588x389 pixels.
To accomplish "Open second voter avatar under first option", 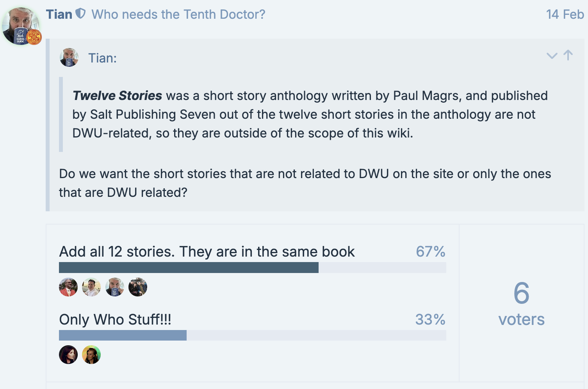I will 91,287.
